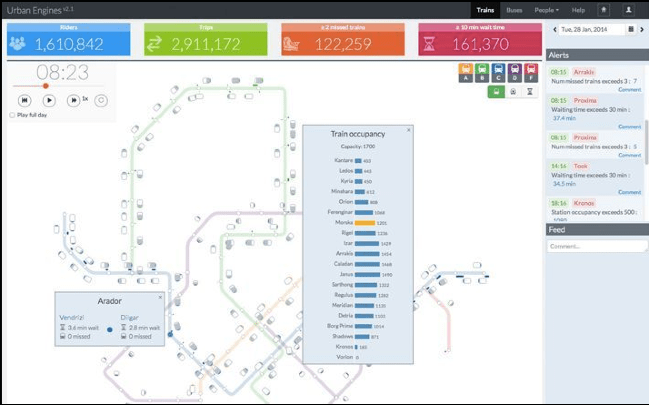Click the Dilgar direction link in Arador popup
This screenshot has width=649, height=405.
(x=129, y=317)
